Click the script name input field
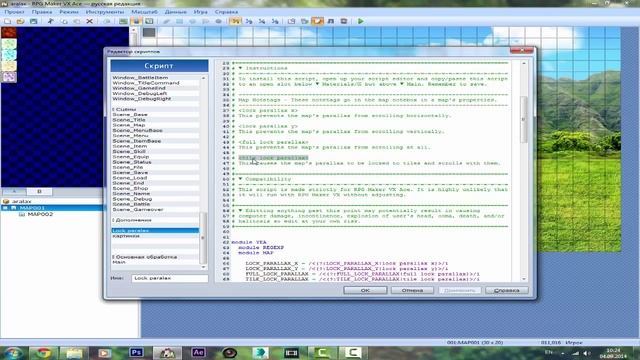 click(x=169, y=278)
